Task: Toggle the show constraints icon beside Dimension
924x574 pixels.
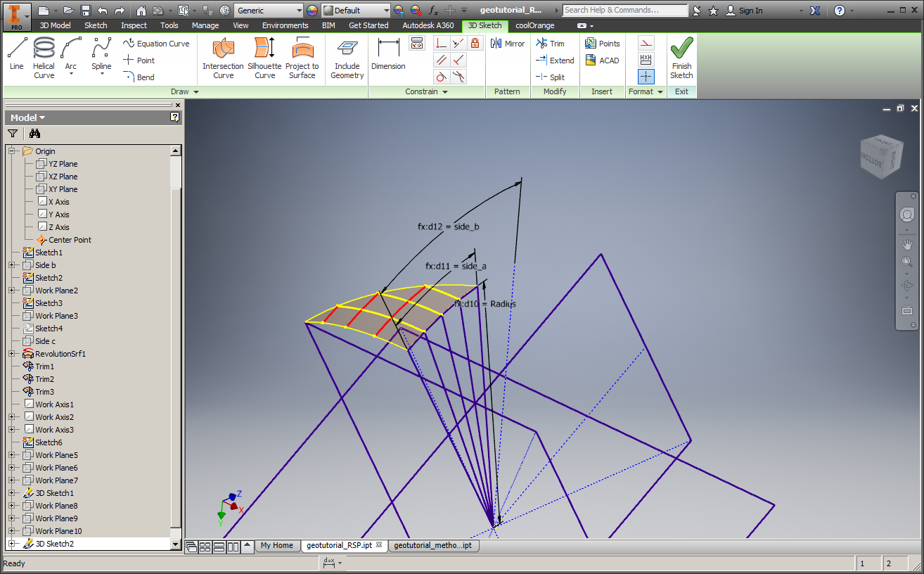Action: click(417, 43)
